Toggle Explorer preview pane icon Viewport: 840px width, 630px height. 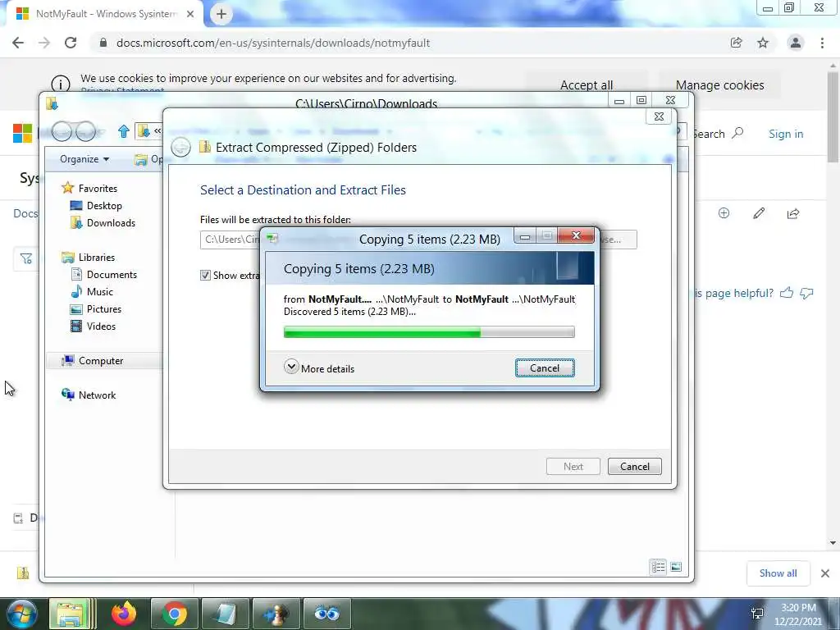676,567
